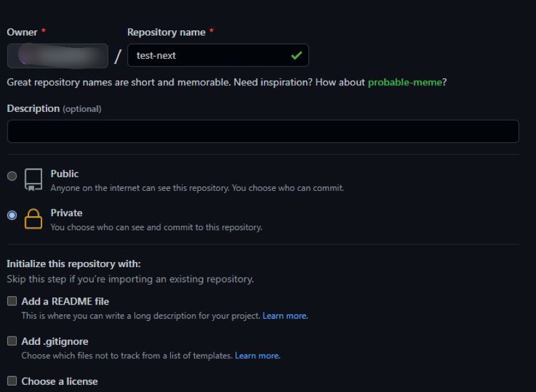The image size is (536, 392).
Task: Click the Private label text
Action: tap(67, 213)
